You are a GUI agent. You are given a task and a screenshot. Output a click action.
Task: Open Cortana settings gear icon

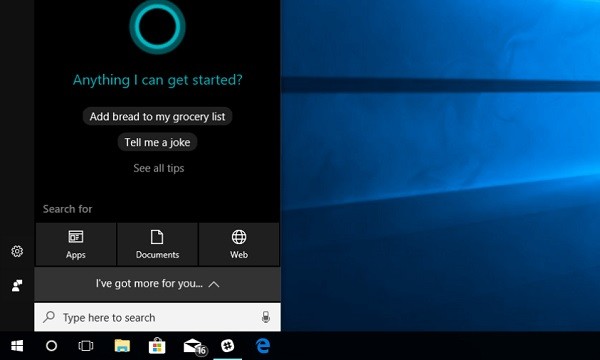tap(17, 251)
